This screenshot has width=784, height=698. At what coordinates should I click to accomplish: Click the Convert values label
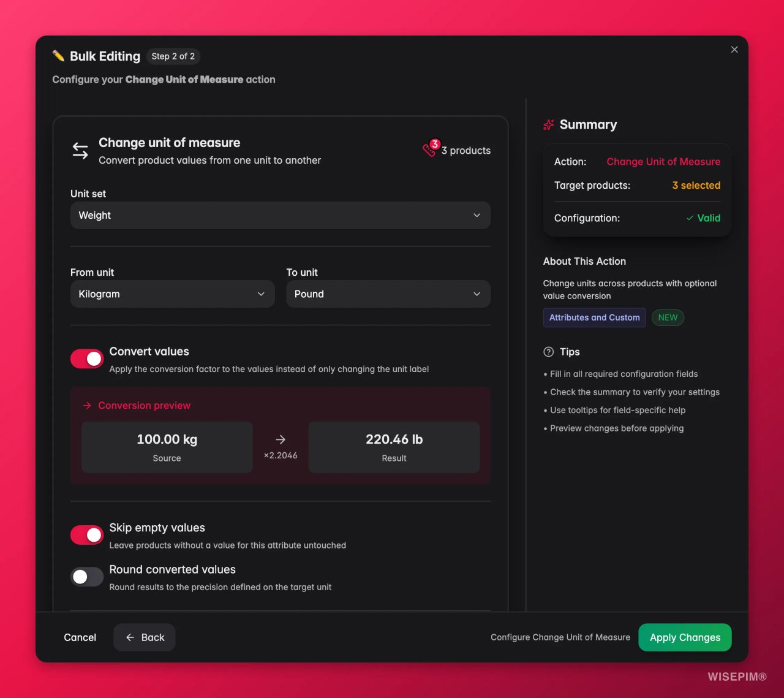click(149, 352)
